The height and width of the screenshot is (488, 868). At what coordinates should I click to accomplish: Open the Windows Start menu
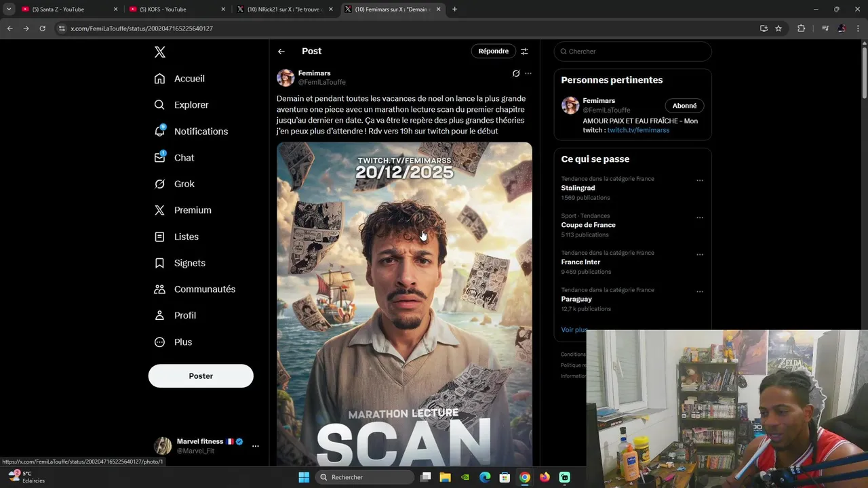[x=304, y=477]
